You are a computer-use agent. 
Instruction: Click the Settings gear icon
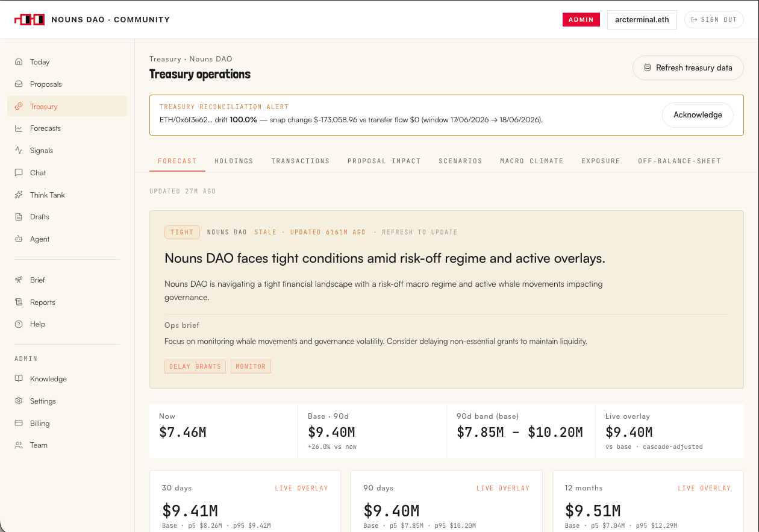[x=19, y=401]
